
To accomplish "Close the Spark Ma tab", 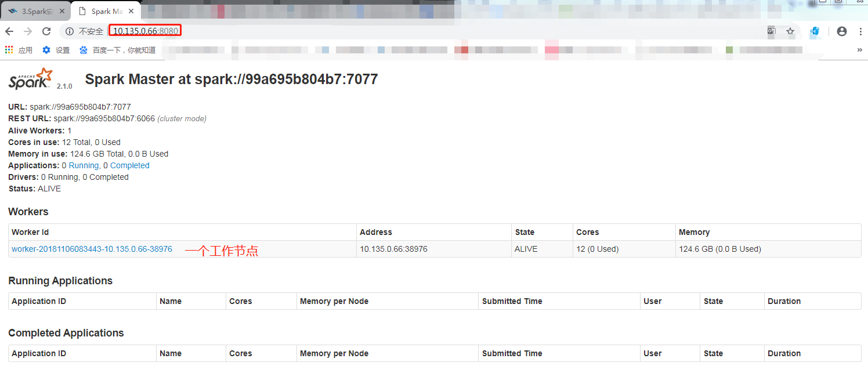I will tap(132, 11).
